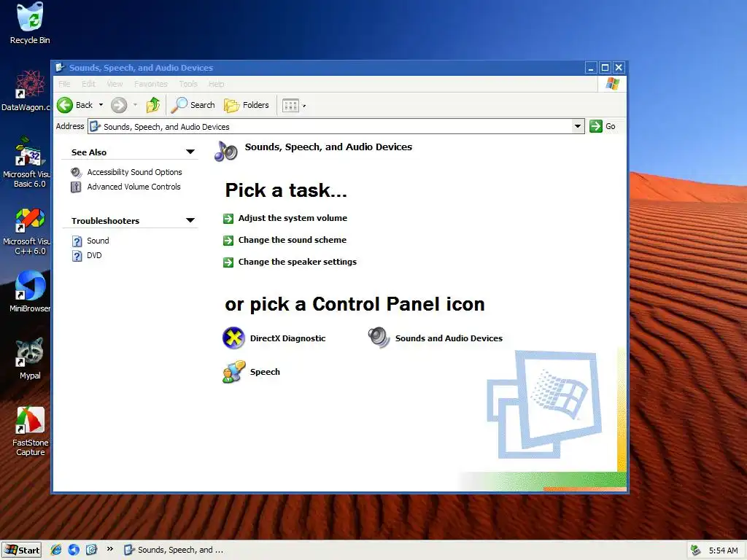
Task: Click the green arrow beside Change the speaker settings
Action: (x=228, y=262)
